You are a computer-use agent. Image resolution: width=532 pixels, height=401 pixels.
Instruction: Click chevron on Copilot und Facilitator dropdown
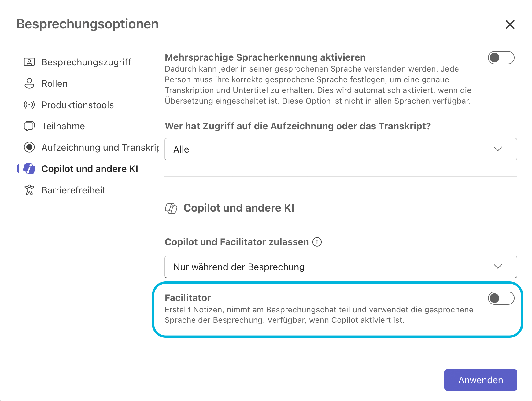[498, 267]
